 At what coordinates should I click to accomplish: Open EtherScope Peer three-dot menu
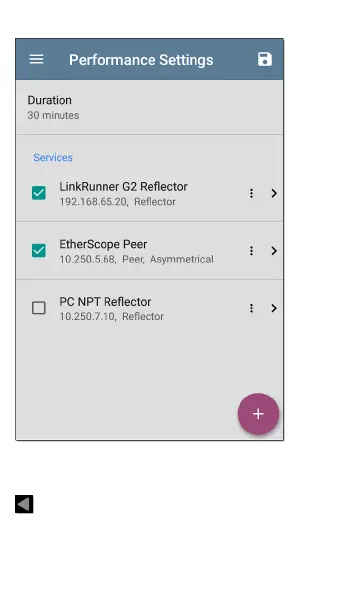pyautogui.click(x=251, y=251)
